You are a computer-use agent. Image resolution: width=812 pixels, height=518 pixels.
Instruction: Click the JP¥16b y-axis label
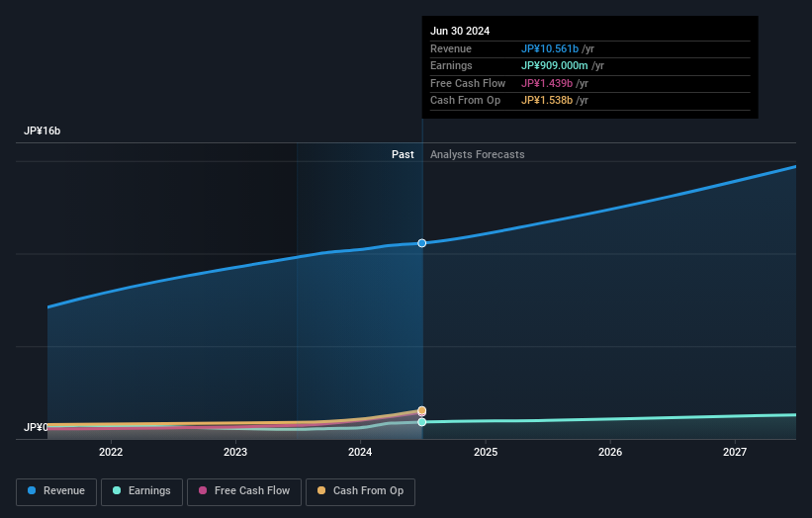pos(42,130)
